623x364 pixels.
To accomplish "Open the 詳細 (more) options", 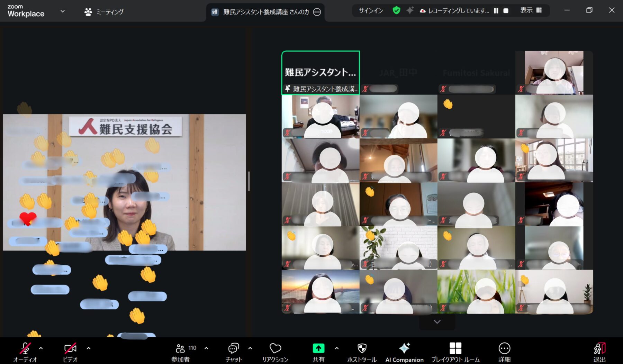I will pyautogui.click(x=504, y=351).
